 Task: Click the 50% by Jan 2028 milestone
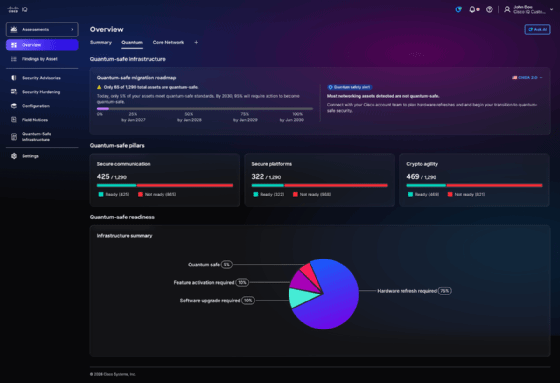coord(189,117)
